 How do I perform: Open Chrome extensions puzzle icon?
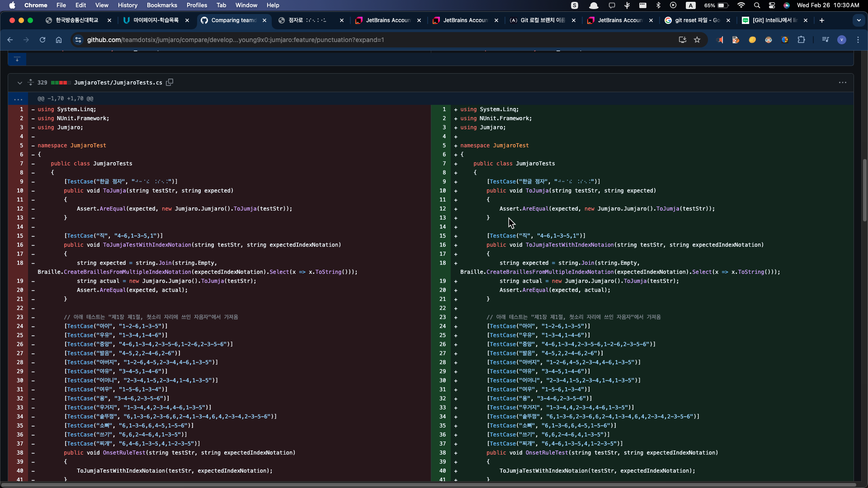pos(801,40)
